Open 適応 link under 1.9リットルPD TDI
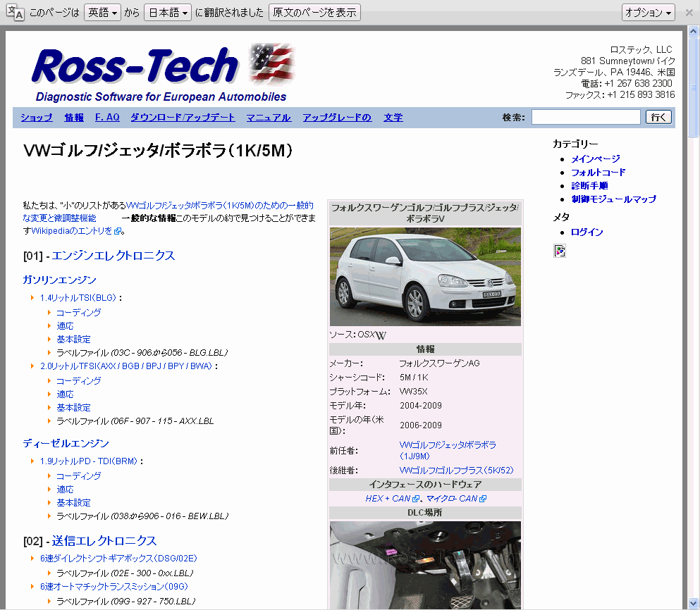The height and width of the screenshot is (610, 700). [x=65, y=489]
